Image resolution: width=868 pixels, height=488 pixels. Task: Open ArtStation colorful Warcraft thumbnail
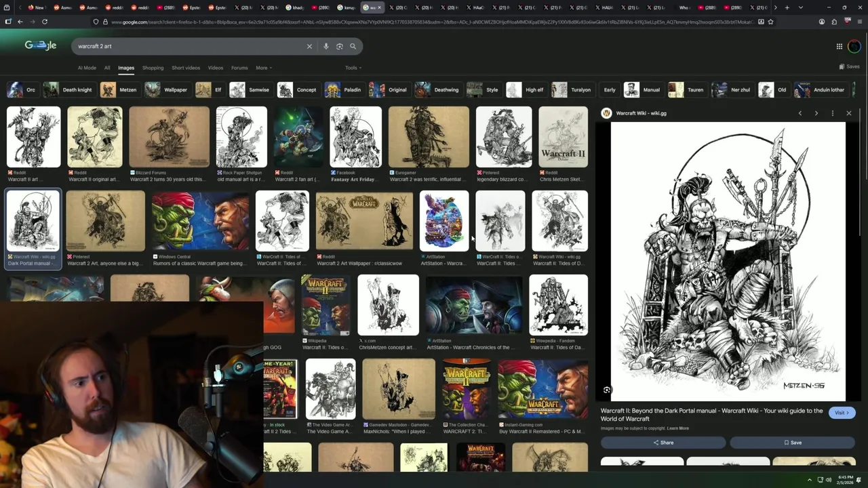tap(444, 221)
